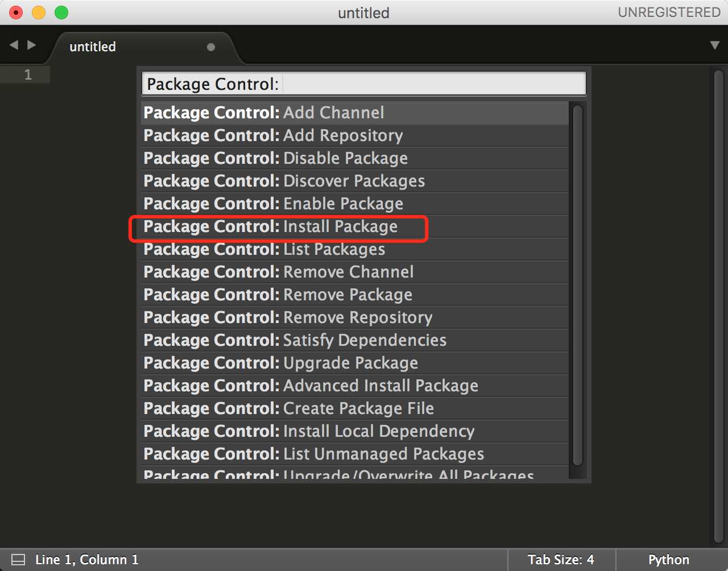This screenshot has width=728, height=571.
Task: Pick Package Control: List Packages
Action: 355,249
